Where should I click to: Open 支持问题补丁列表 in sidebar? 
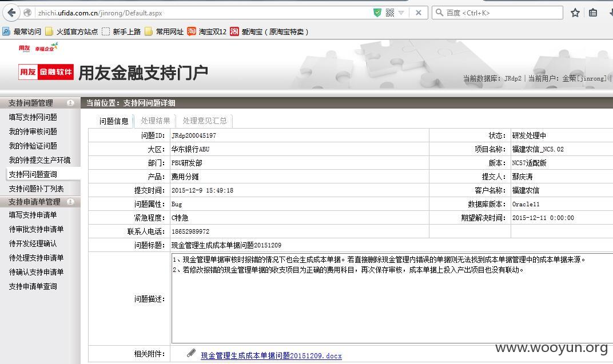click(x=36, y=189)
